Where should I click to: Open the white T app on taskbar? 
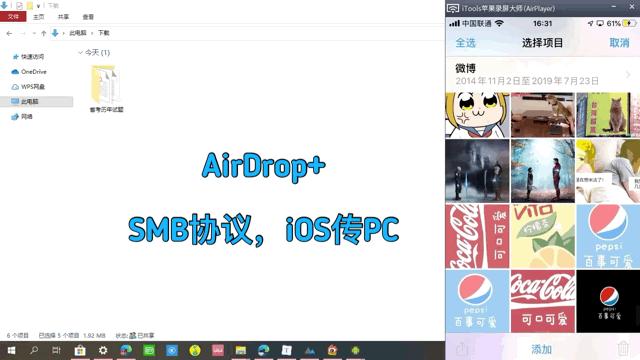tap(287, 350)
